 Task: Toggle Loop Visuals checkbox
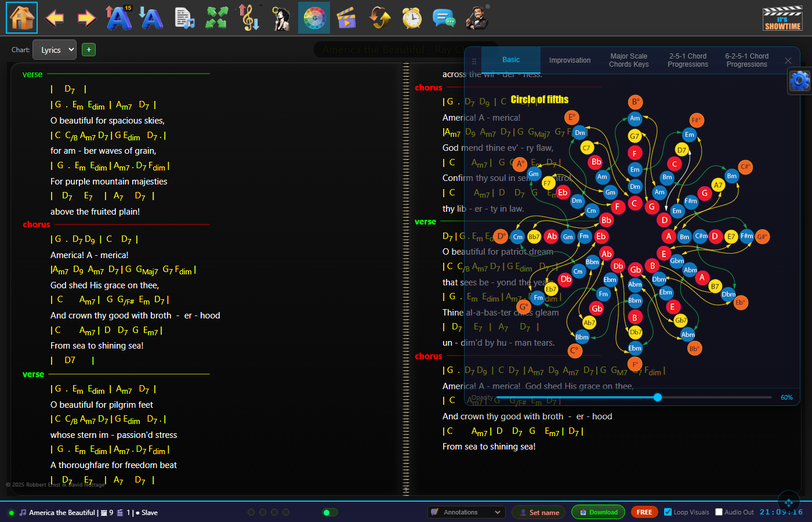pyautogui.click(x=668, y=512)
